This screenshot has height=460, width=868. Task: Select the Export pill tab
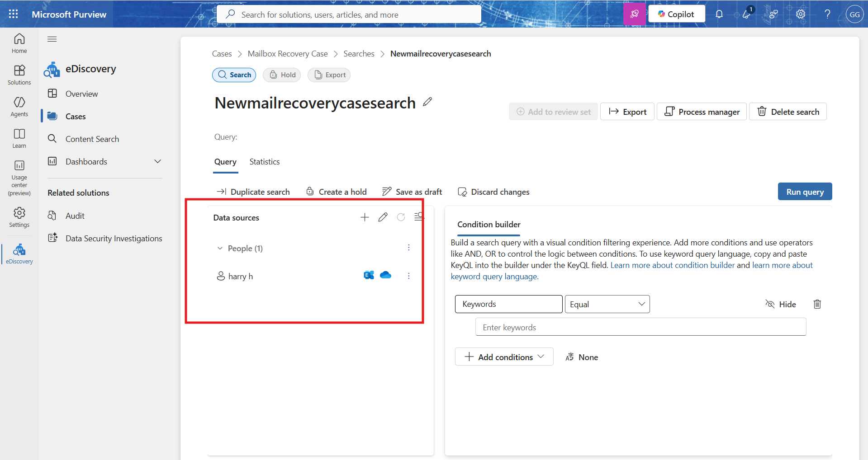click(329, 75)
